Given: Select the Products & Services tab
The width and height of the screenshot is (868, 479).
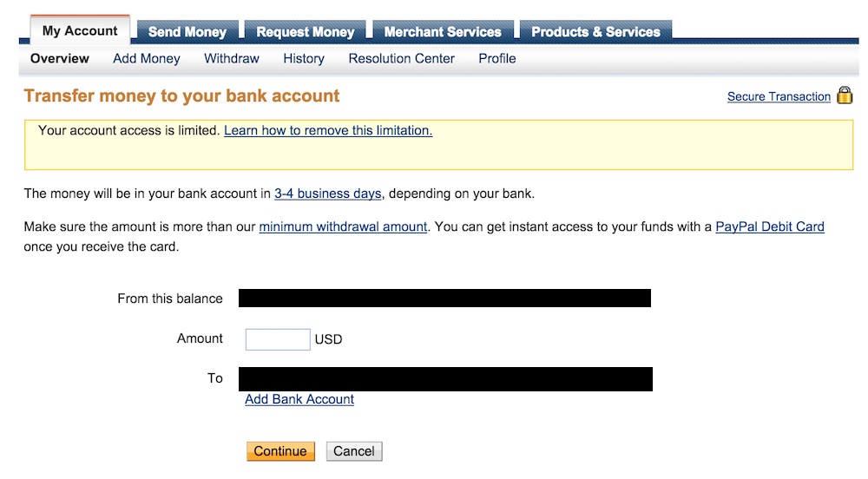Looking at the screenshot, I should click(x=595, y=32).
